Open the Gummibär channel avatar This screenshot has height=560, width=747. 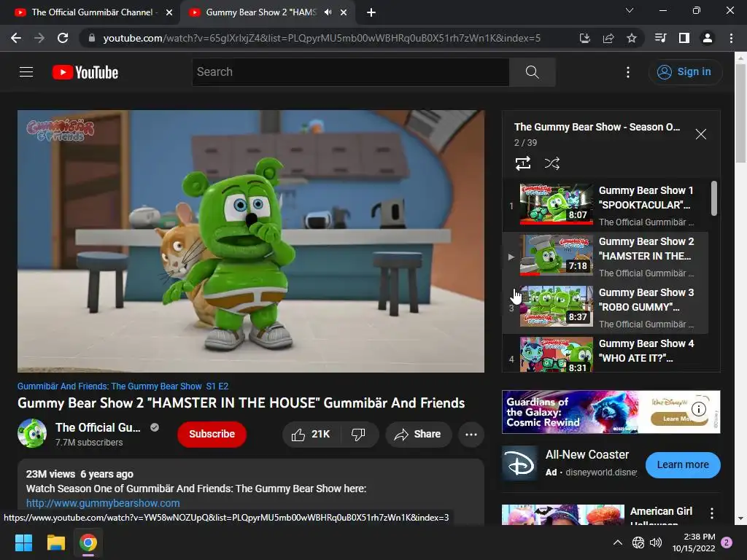point(32,433)
